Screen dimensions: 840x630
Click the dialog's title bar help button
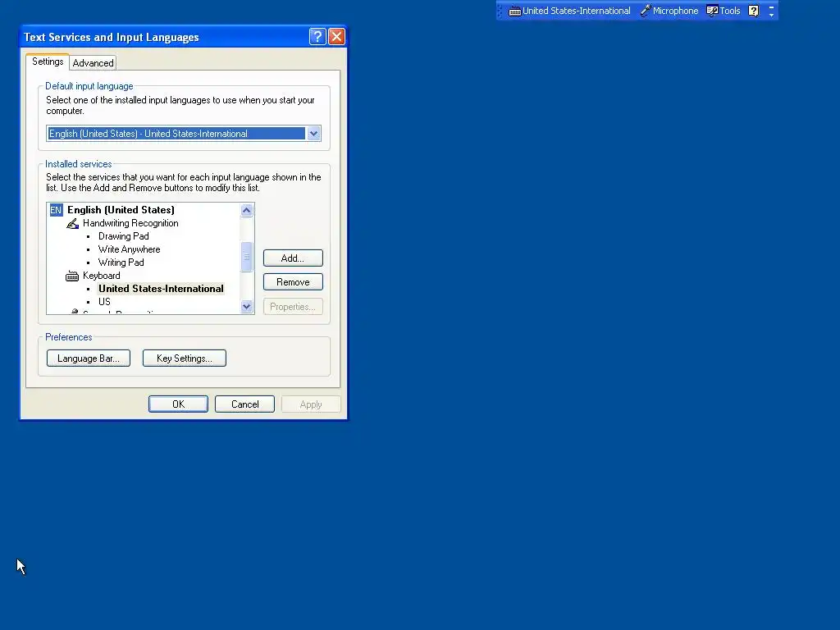(x=317, y=36)
